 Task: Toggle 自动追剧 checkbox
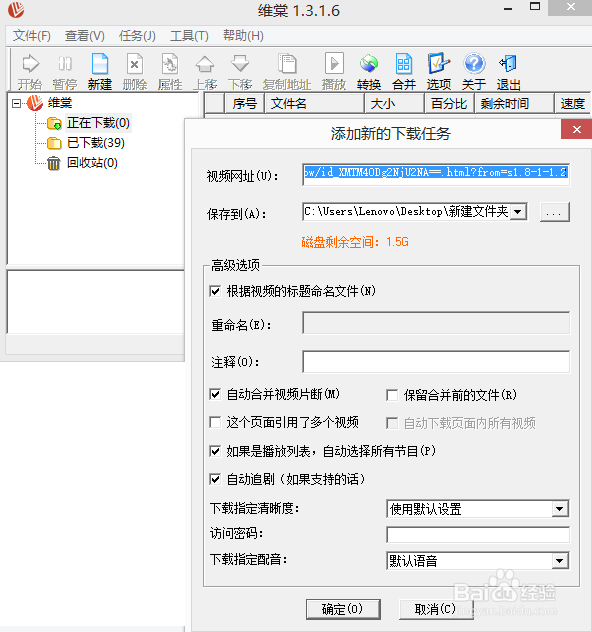[x=215, y=479]
